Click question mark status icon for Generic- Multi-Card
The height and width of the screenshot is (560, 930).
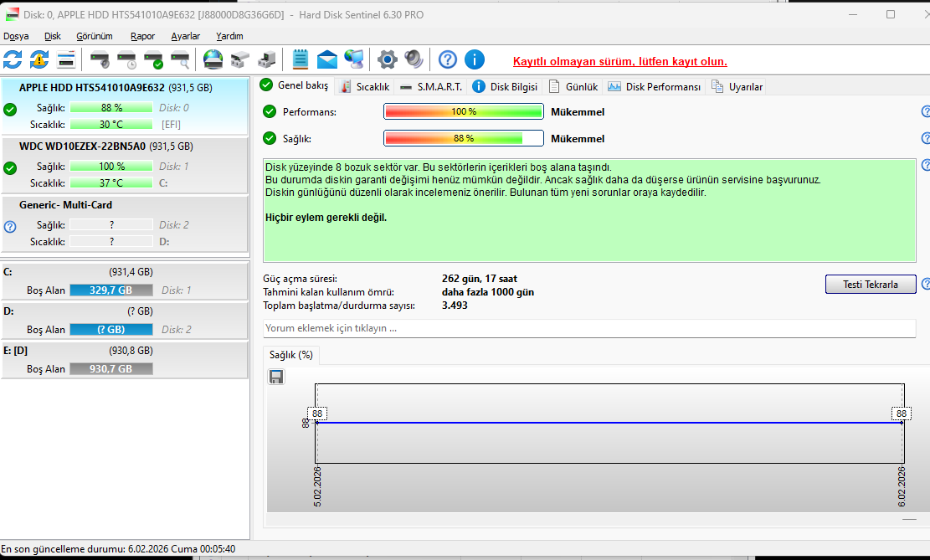point(10,227)
